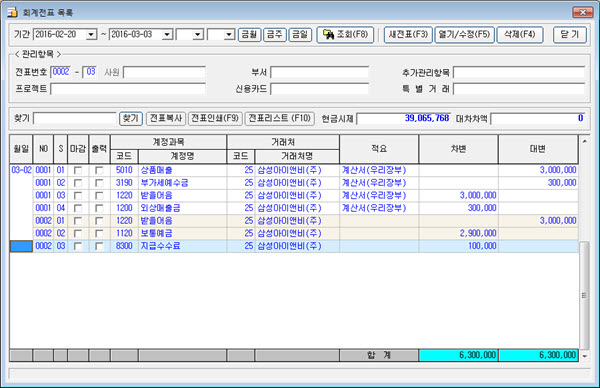600x388 pixels.
Task: Click the scroll up arrow of the voucher list
Action: (x=584, y=142)
